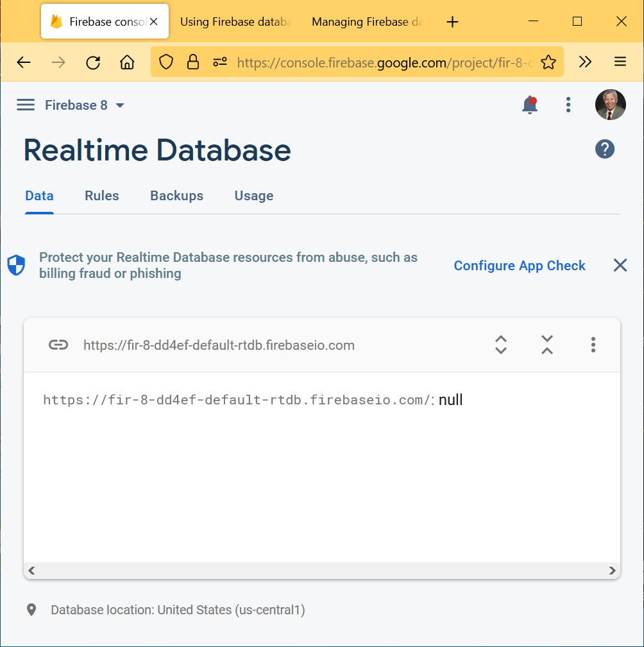Bookmark this page with star icon
The height and width of the screenshot is (647, 644).
(548, 62)
